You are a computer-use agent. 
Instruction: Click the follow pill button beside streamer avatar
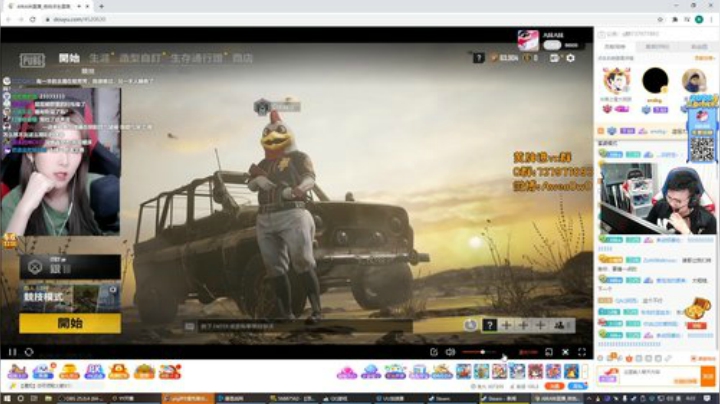(552, 45)
